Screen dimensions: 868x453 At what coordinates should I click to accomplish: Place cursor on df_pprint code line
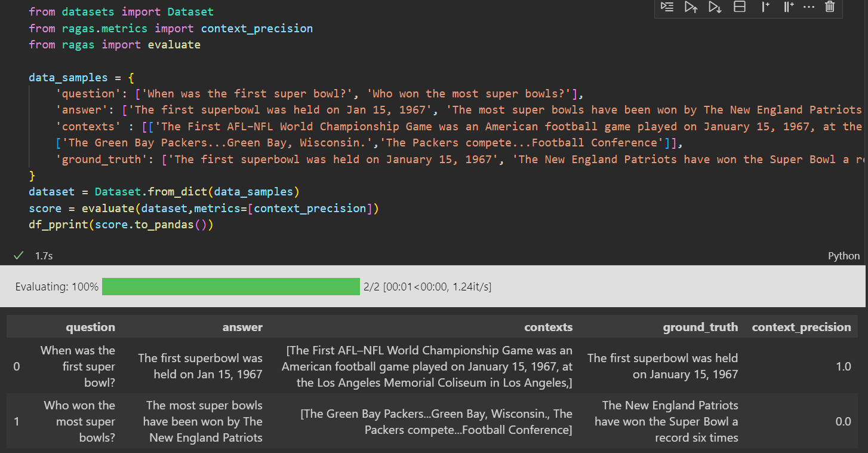pos(121,225)
